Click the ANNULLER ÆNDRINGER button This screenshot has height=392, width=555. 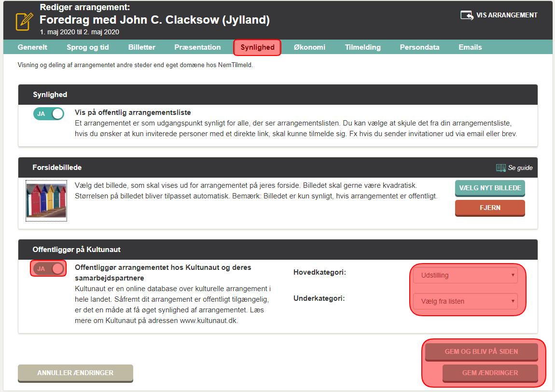click(x=75, y=373)
